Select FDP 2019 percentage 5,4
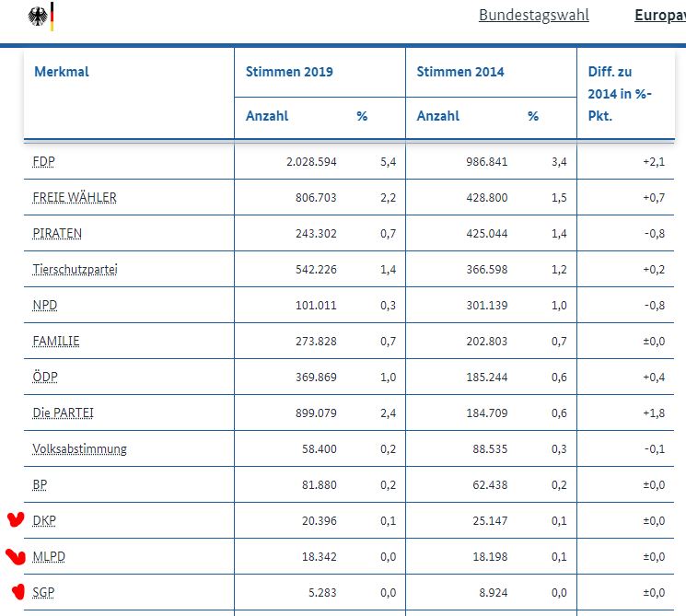This screenshot has height=616, width=686. tap(388, 162)
